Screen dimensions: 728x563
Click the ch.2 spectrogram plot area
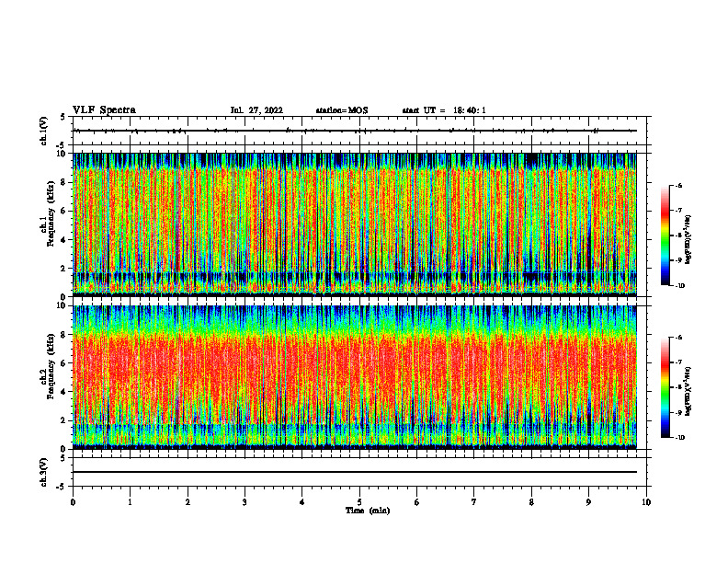[354, 377]
